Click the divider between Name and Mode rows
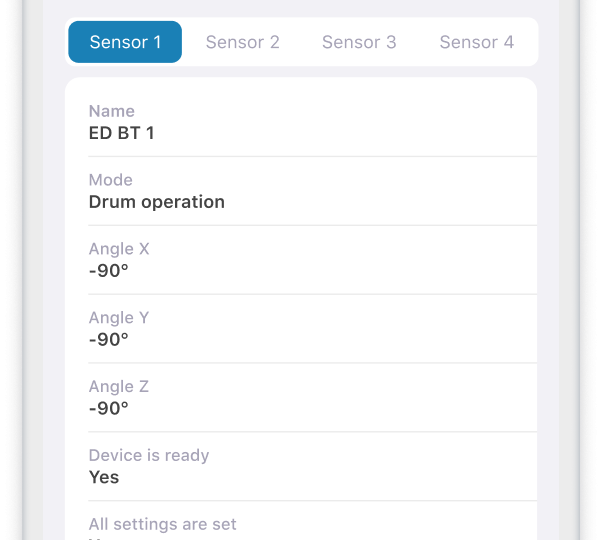The height and width of the screenshot is (540, 603). pyautogui.click(x=312, y=156)
